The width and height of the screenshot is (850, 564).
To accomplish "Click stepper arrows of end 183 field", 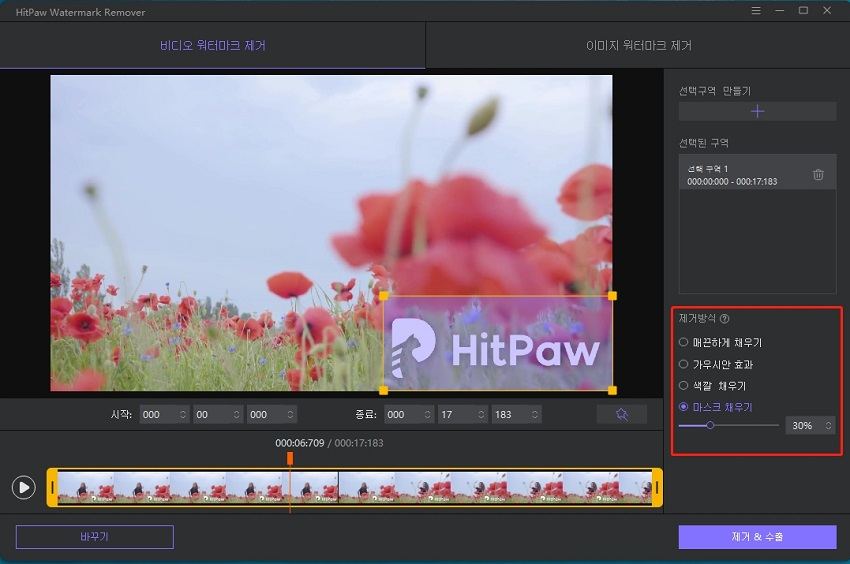I will (x=535, y=414).
